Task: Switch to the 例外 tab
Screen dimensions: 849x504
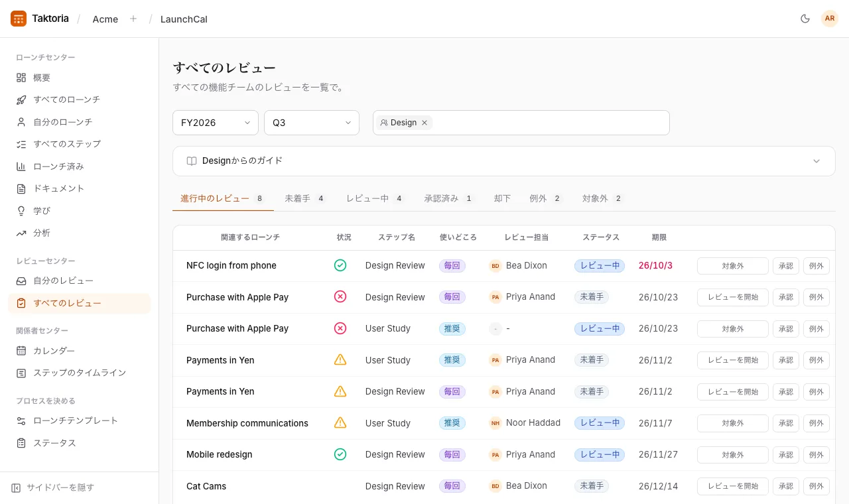Action: point(545,198)
